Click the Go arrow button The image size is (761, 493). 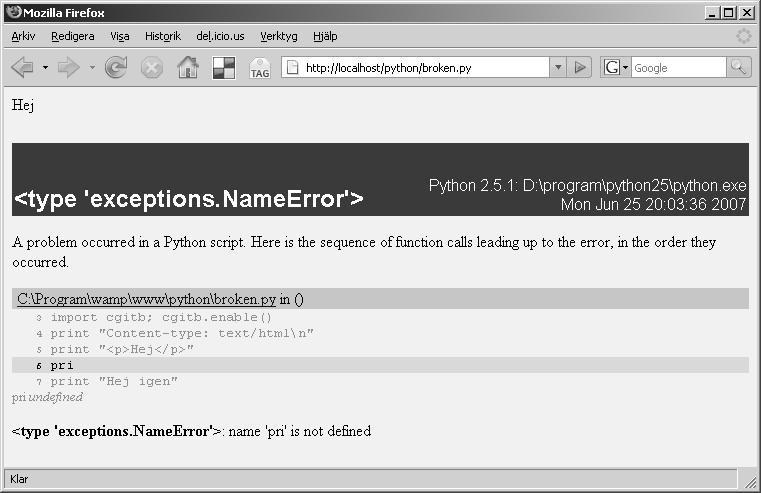tap(579, 67)
